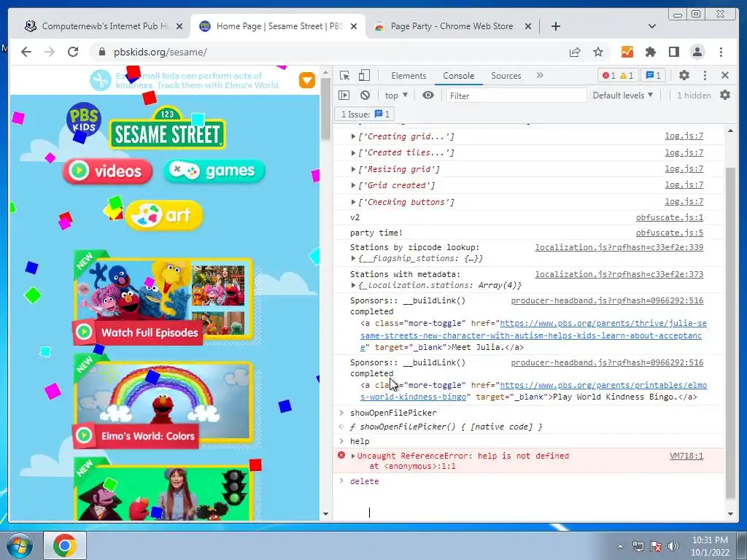The height and width of the screenshot is (560, 747).
Task: Click the error and warning count badge
Action: click(x=617, y=75)
